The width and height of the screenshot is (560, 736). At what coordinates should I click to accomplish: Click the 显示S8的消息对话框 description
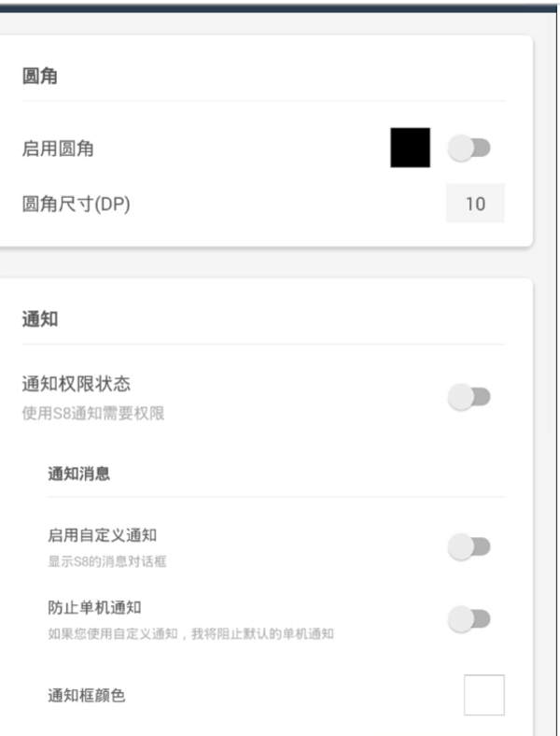tap(107, 561)
